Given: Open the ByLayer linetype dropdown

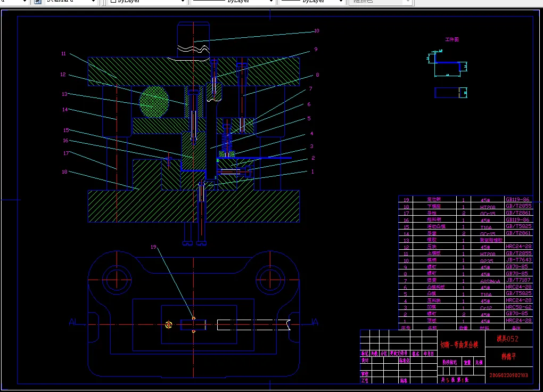Looking at the screenshot, I should coord(233,2).
